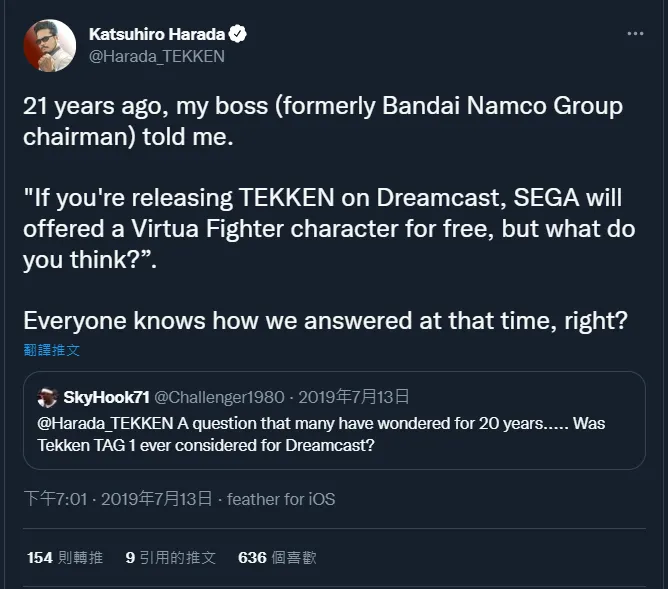View the 9 quote tweets list
The height and width of the screenshot is (589, 668).
[170, 557]
